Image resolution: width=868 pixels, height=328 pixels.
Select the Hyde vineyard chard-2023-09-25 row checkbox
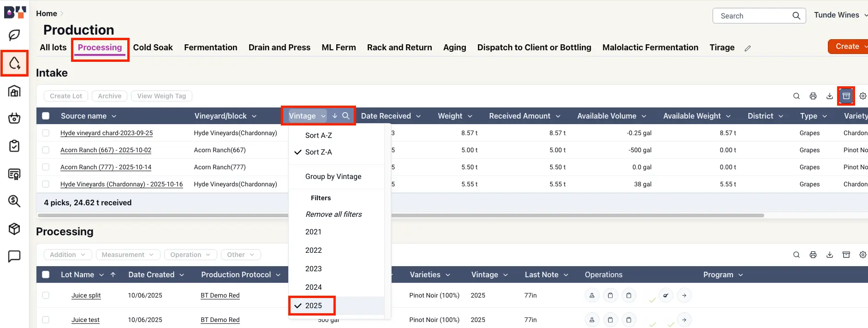click(x=46, y=133)
